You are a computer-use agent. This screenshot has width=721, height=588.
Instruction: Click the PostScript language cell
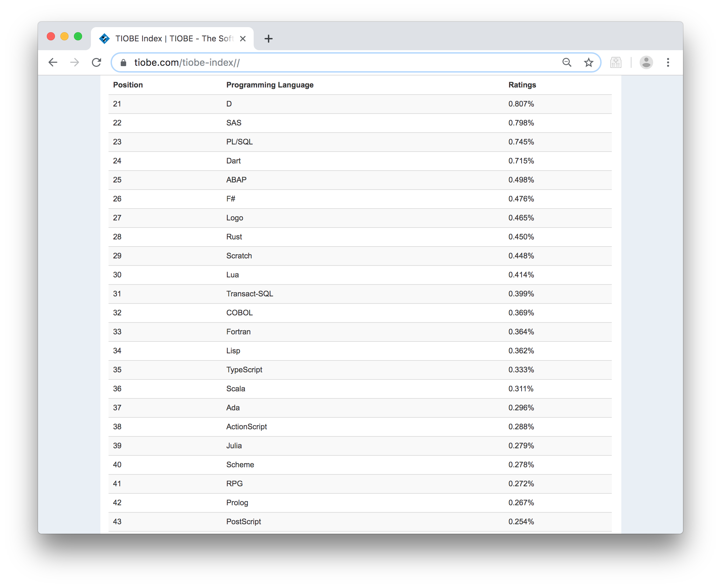point(244,522)
